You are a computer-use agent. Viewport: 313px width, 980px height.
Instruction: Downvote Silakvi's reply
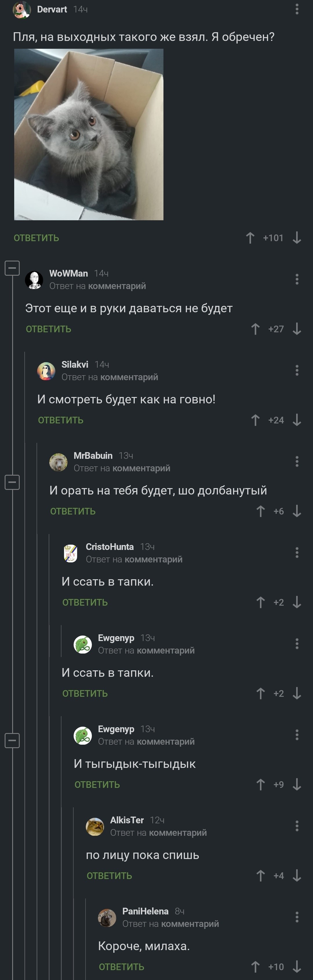tap(297, 420)
